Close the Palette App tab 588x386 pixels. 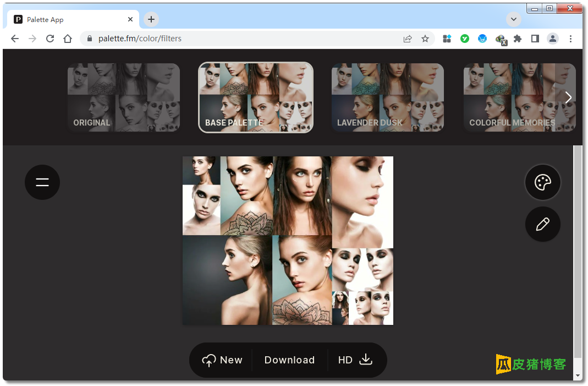click(130, 19)
